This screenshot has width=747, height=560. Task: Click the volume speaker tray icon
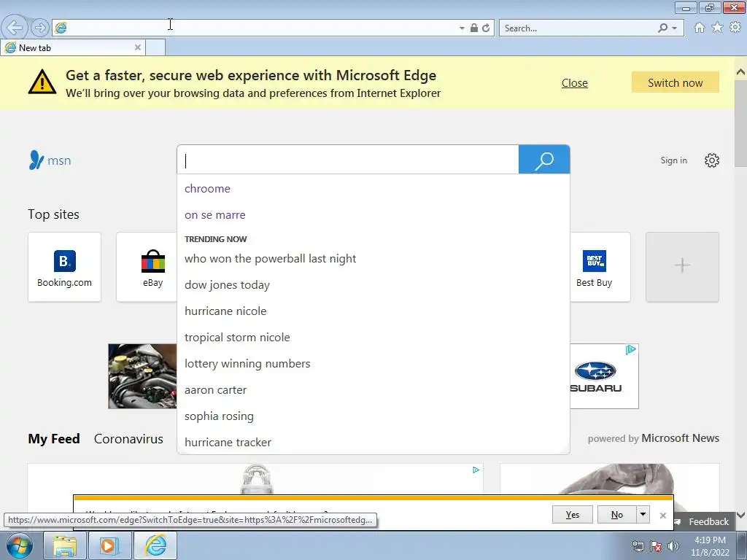(673, 546)
